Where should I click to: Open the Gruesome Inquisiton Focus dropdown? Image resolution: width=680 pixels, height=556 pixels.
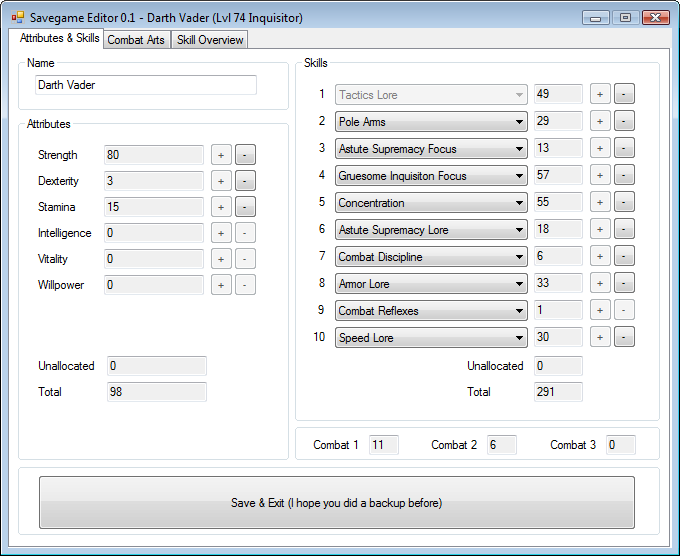431,176
